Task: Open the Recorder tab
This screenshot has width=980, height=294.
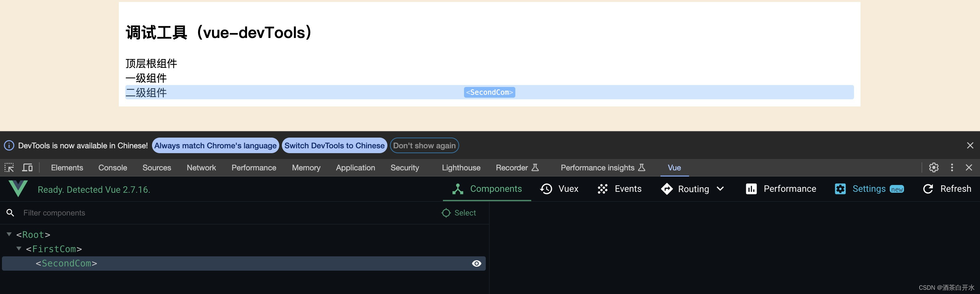Action: pos(517,168)
